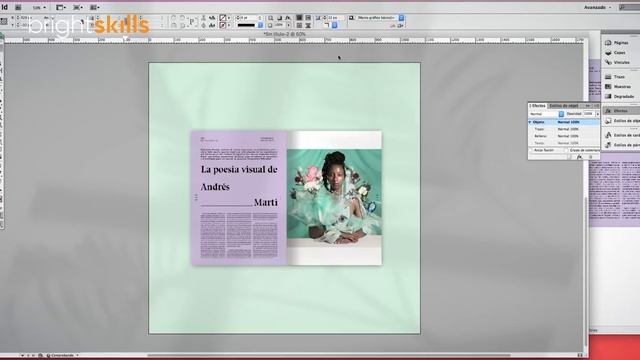Viewport: 640px width, 360px height.
Task: Enable the Aislar fusión checkbox
Action: point(532,150)
